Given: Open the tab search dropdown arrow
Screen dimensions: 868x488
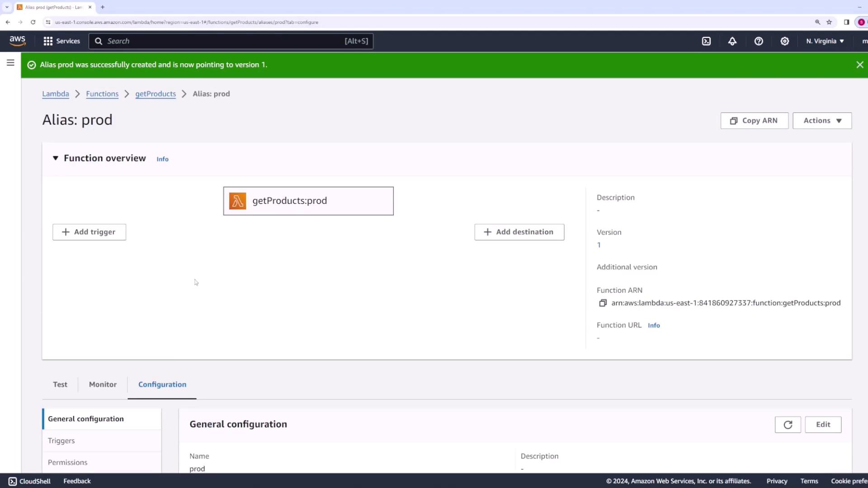Looking at the screenshot, I should click(x=7, y=7).
